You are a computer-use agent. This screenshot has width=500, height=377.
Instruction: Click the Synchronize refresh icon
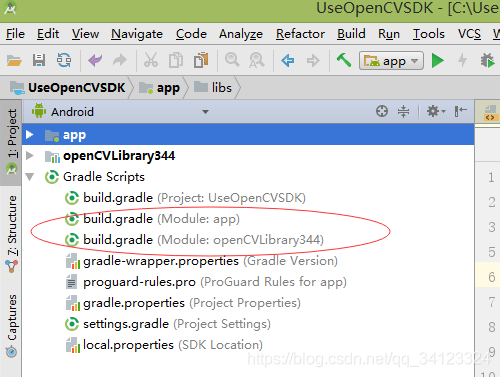(64, 60)
